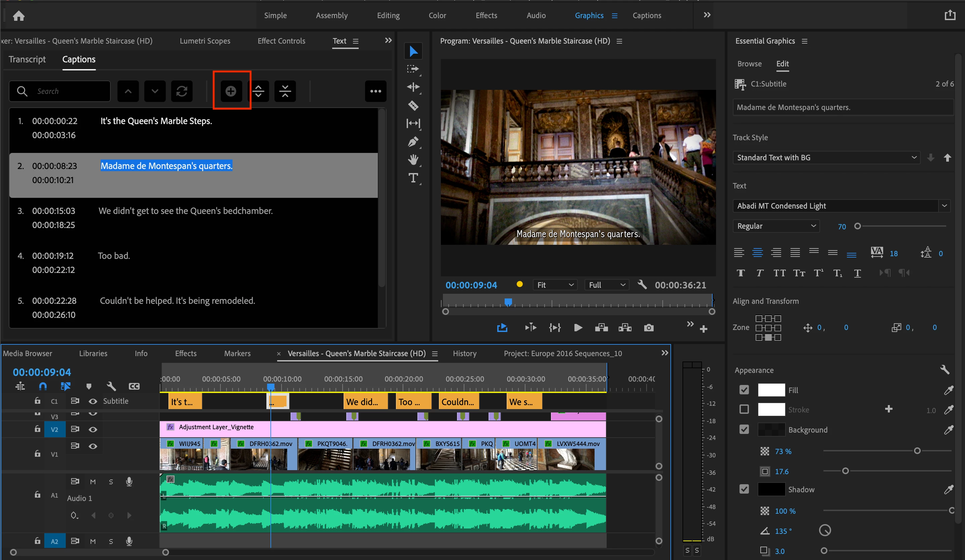
Task: Click the Split caption segment button
Action: 258,91
